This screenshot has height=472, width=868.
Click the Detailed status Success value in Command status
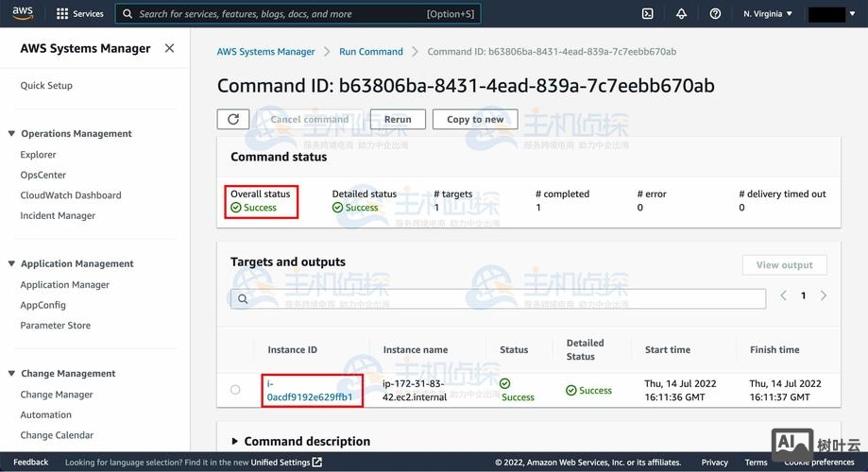point(355,208)
